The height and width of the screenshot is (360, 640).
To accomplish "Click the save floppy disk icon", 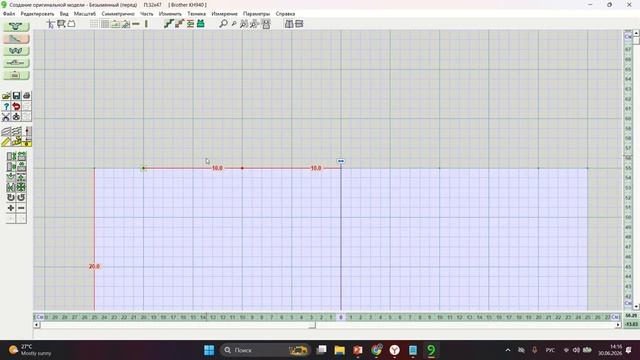I will tap(16, 96).
